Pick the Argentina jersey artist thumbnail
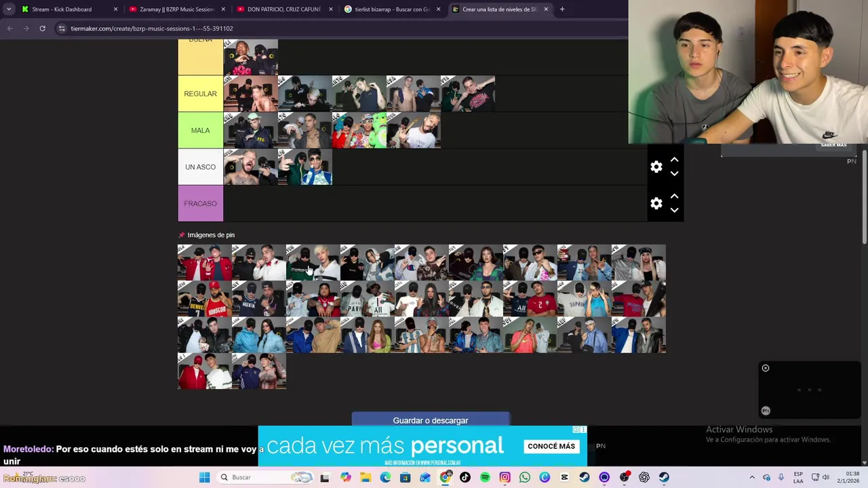Image resolution: width=868 pixels, height=488 pixels. (x=421, y=335)
